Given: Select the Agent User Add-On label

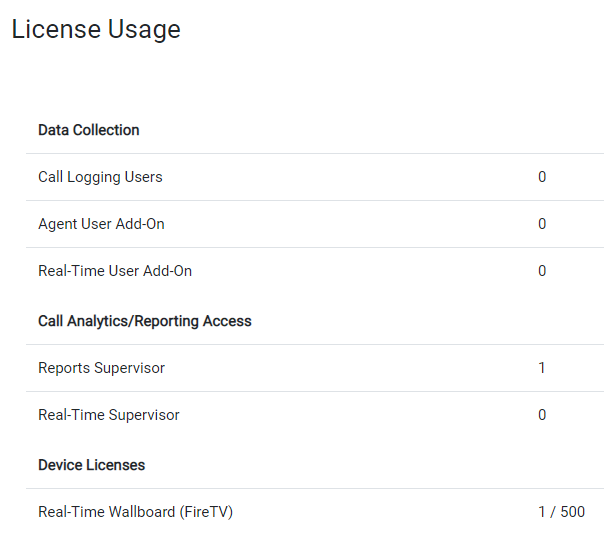Looking at the screenshot, I should point(101,224).
